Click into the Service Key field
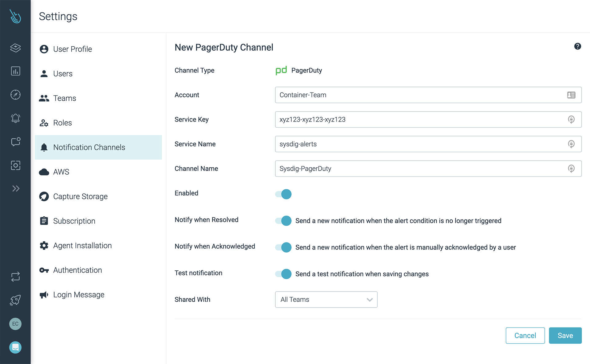 pos(428,119)
